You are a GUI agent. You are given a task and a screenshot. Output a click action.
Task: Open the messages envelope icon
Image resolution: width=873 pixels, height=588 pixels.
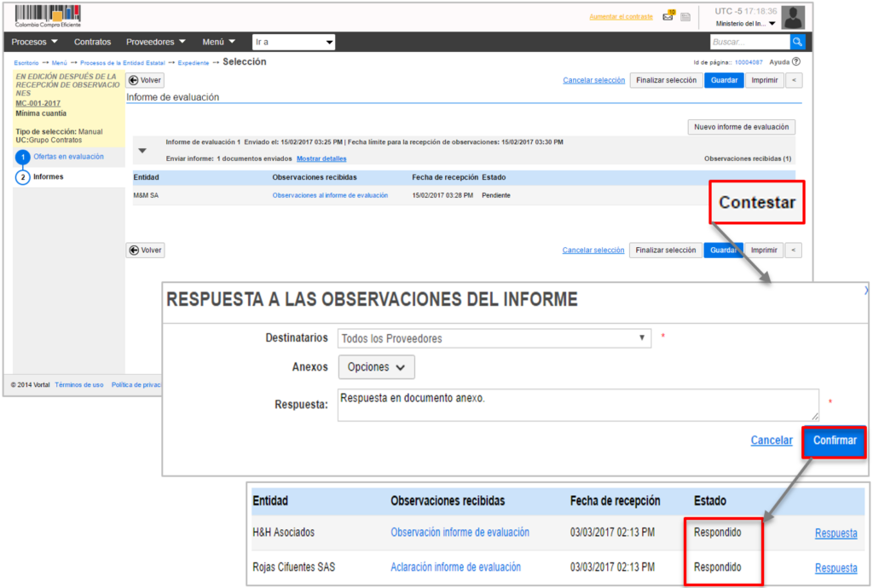tap(668, 16)
